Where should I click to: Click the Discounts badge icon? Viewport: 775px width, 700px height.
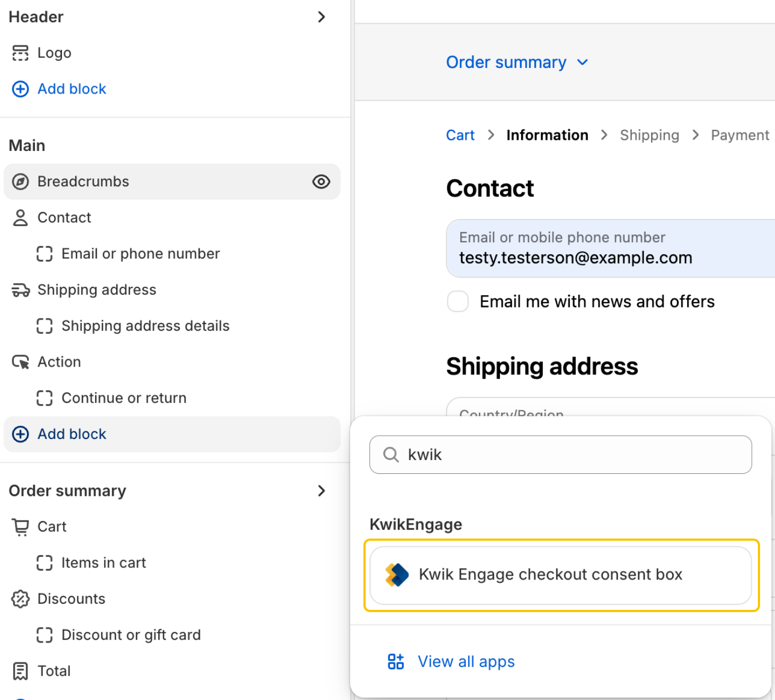20,599
